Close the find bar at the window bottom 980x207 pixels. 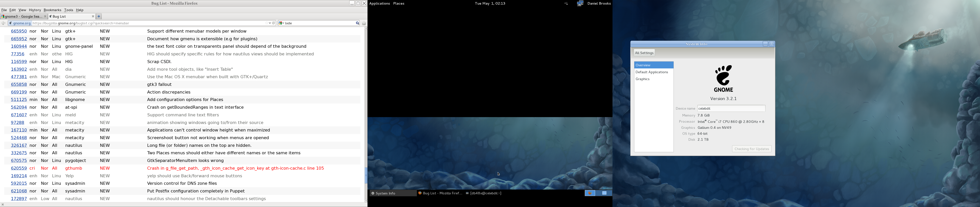click(x=3, y=205)
